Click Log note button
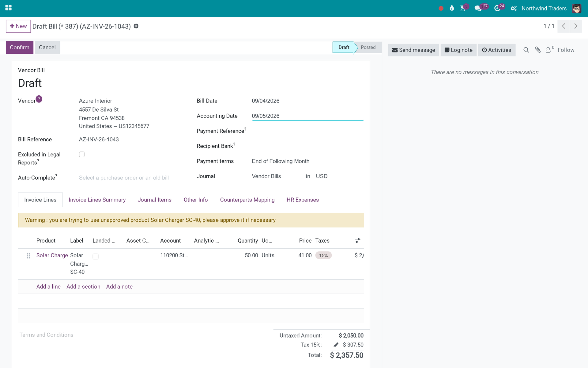The image size is (588, 368). click(458, 50)
